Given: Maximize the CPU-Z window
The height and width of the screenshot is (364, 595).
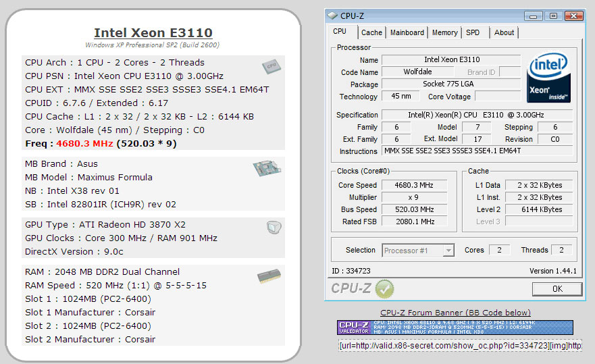Looking at the screenshot, I should tap(553, 16).
